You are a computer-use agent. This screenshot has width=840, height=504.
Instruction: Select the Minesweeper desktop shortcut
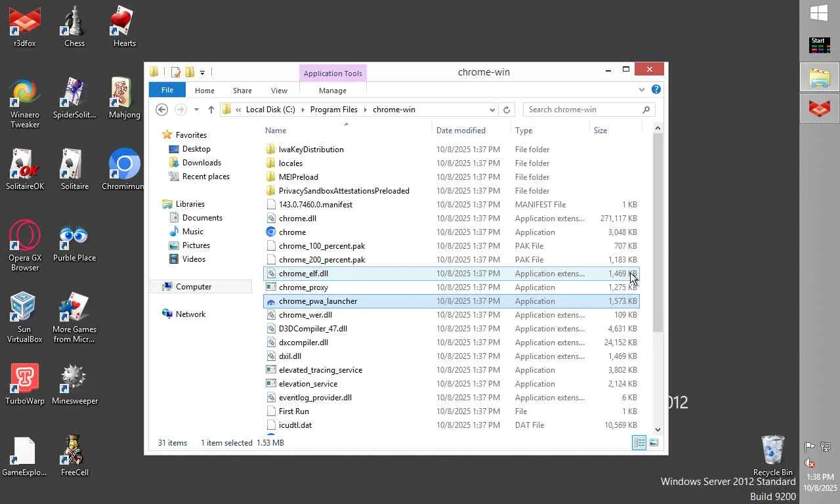click(74, 385)
